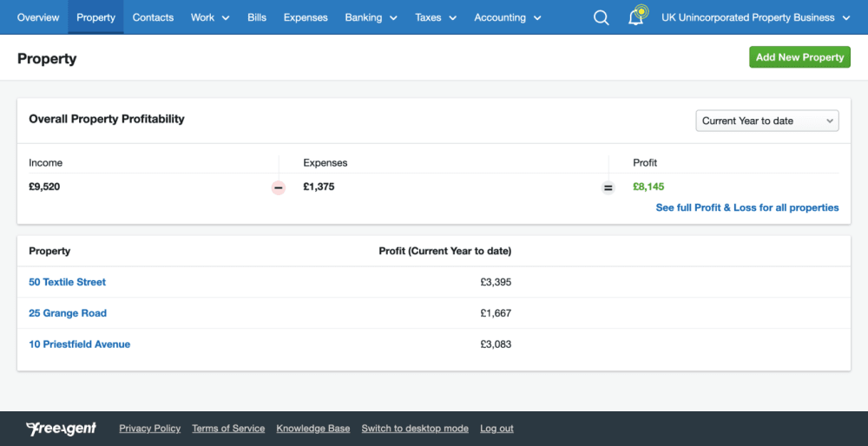Open UK Unincorporated Property Business account menu

tap(755, 17)
